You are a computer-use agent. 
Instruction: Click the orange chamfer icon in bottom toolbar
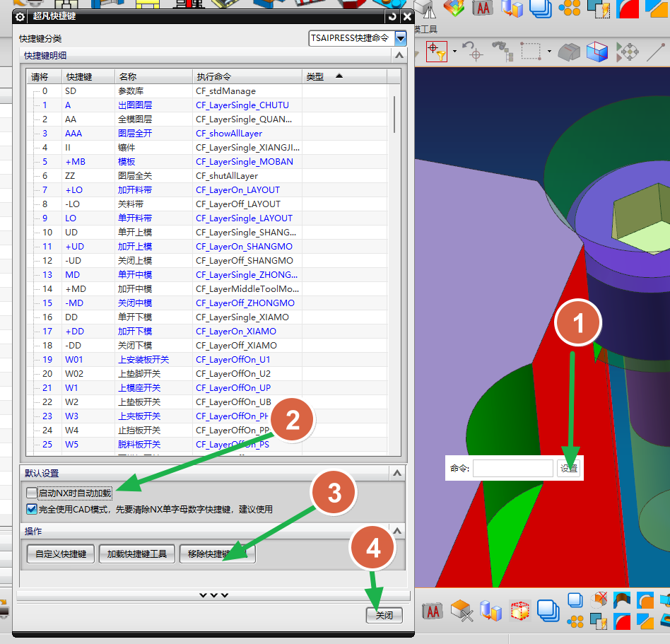645,621
